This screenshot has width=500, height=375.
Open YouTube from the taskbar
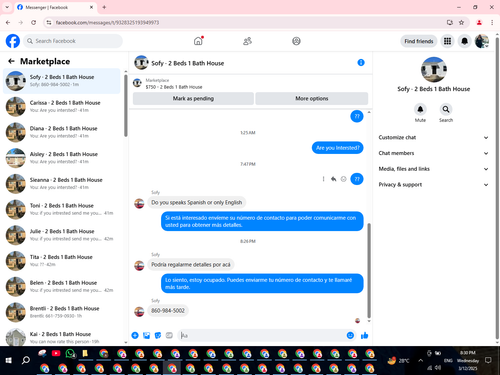pyautogui.click(x=56, y=353)
